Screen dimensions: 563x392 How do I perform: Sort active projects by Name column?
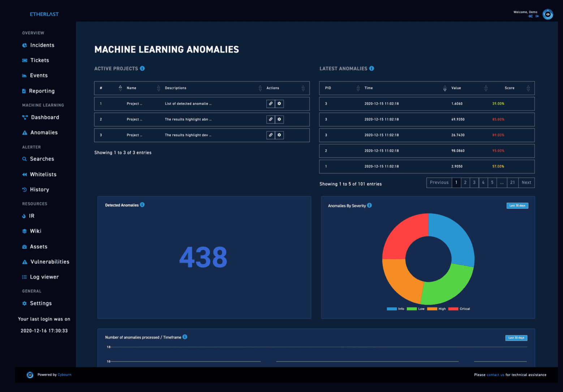(158, 88)
